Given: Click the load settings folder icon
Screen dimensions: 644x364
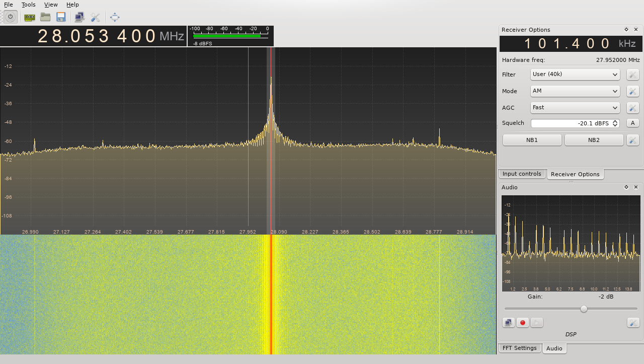Looking at the screenshot, I should tap(45, 17).
